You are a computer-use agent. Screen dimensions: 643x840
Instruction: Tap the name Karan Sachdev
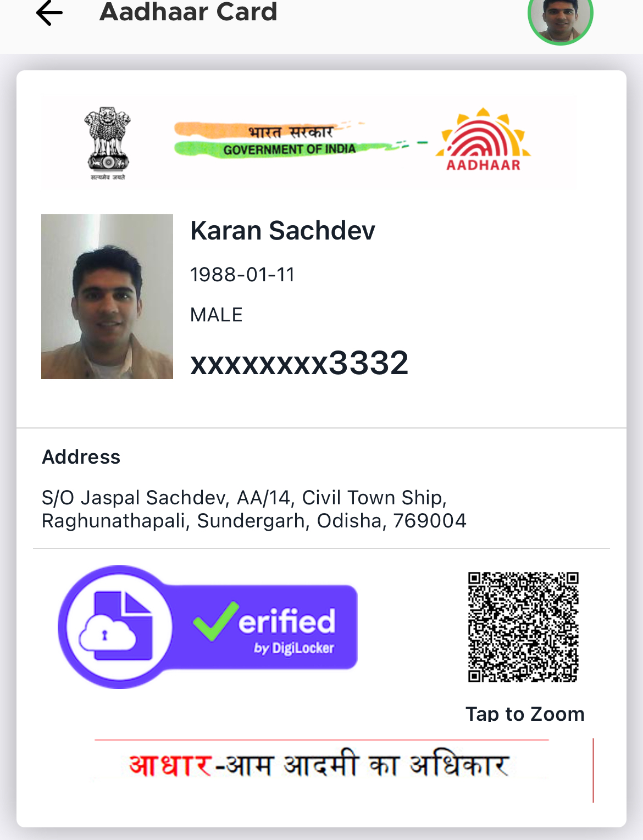[x=282, y=230]
